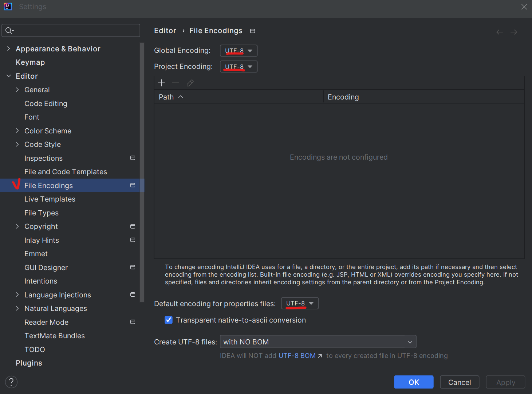Click the project icon on Reader Mode row

click(x=133, y=322)
